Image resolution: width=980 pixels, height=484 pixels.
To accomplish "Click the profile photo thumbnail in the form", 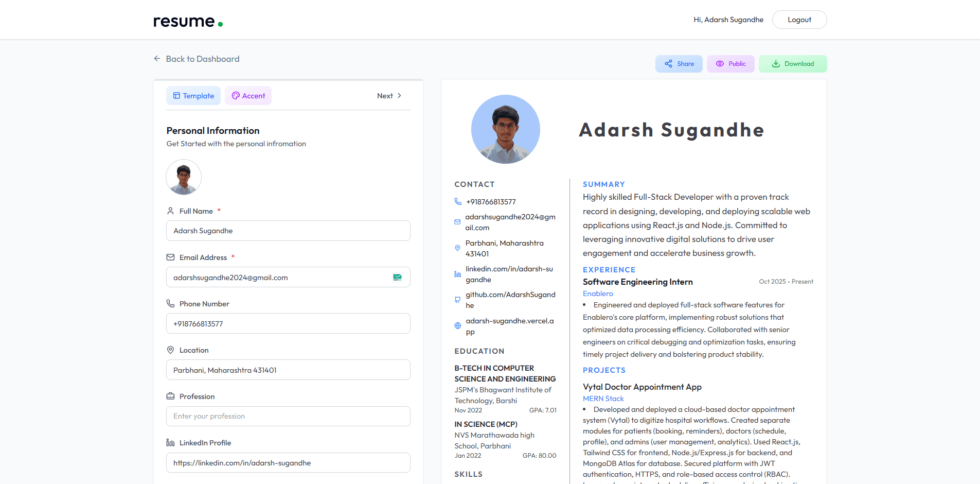I will click(x=183, y=177).
